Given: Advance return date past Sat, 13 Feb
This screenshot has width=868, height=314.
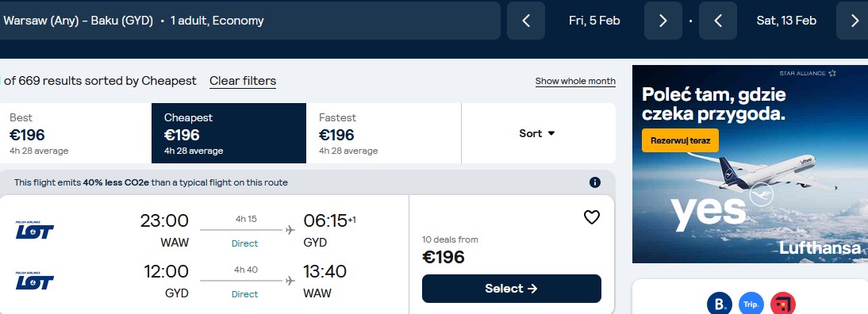Looking at the screenshot, I should pos(854,21).
